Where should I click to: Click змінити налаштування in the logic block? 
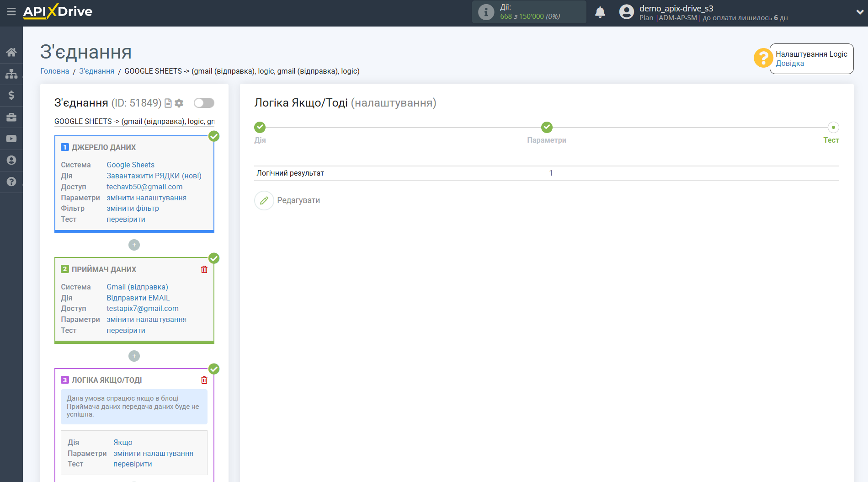153,453
